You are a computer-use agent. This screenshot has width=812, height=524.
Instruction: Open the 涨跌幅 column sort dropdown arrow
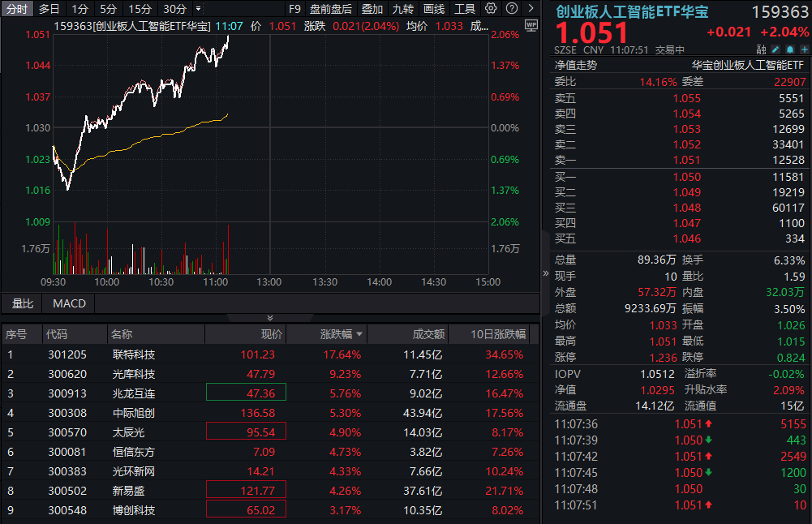pyautogui.click(x=358, y=334)
